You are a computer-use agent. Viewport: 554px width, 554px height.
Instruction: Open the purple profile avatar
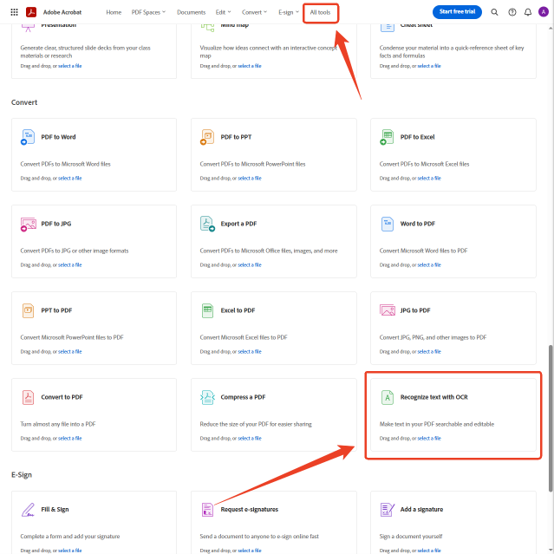tap(543, 12)
